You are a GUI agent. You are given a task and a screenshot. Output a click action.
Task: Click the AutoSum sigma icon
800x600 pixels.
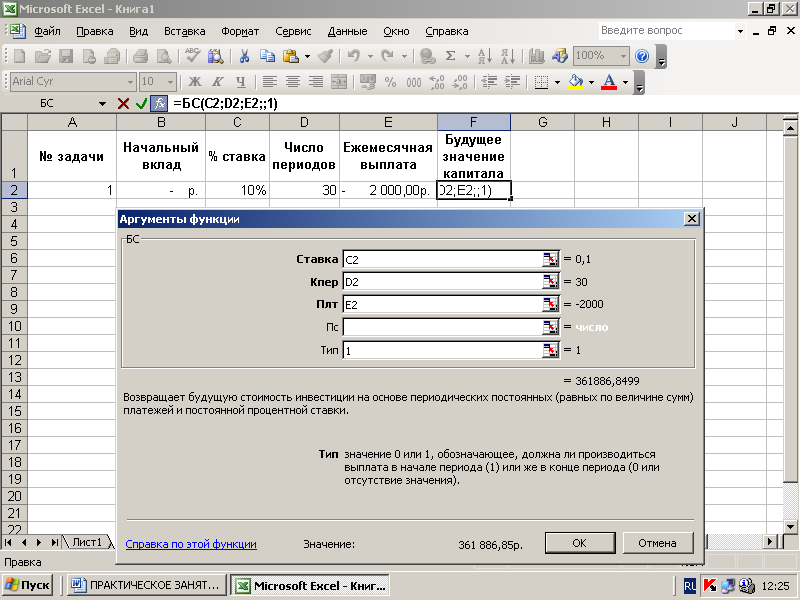pyautogui.click(x=450, y=56)
